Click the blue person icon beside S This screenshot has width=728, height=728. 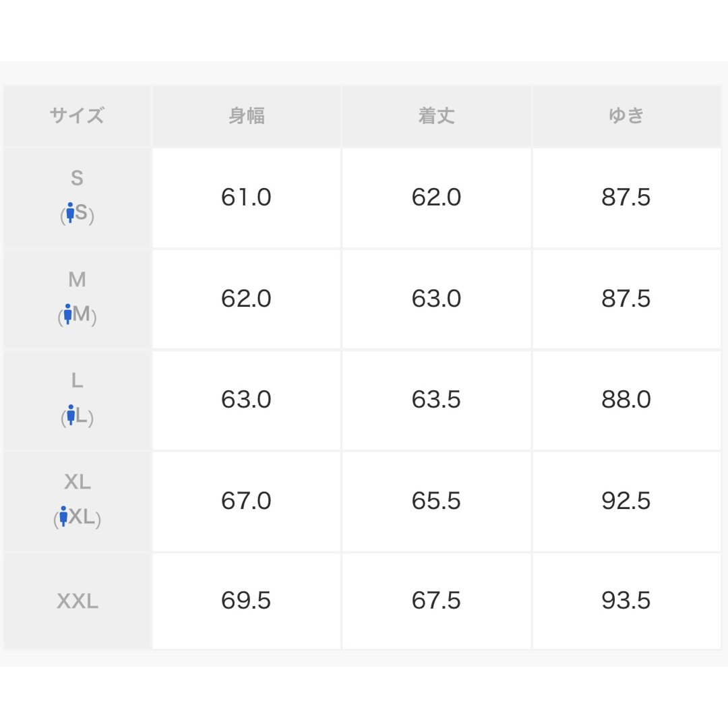pyautogui.click(x=70, y=212)
